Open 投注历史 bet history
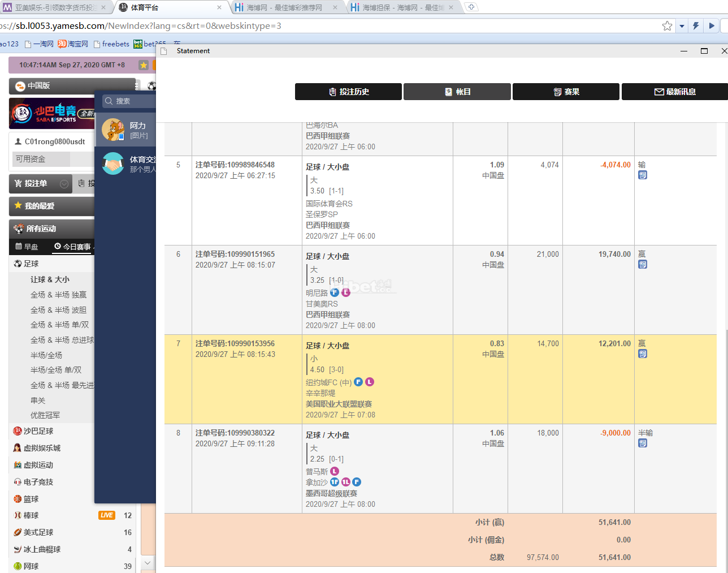 click(x=349, y=92)
